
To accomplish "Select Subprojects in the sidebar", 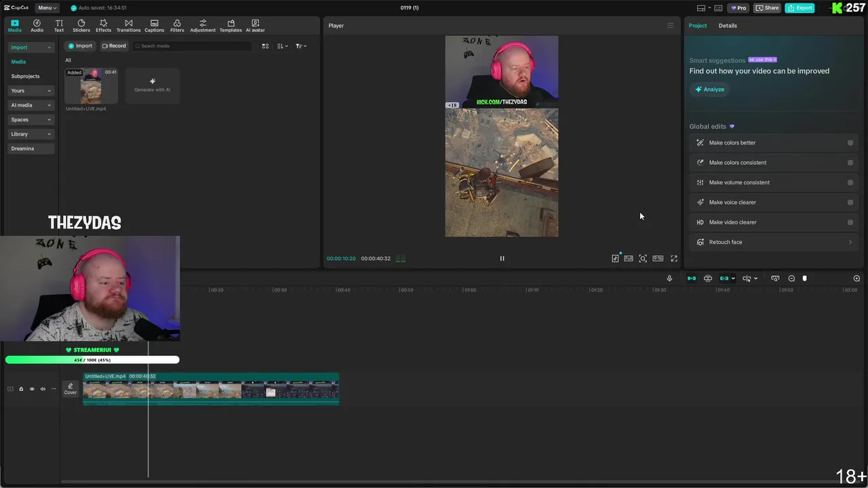I will (25, 76).
